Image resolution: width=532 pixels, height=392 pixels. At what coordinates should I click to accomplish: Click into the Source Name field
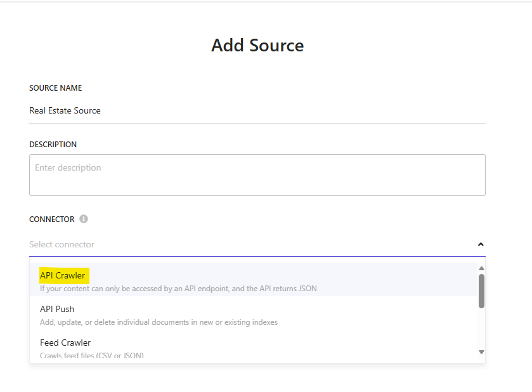pos(257,110)
